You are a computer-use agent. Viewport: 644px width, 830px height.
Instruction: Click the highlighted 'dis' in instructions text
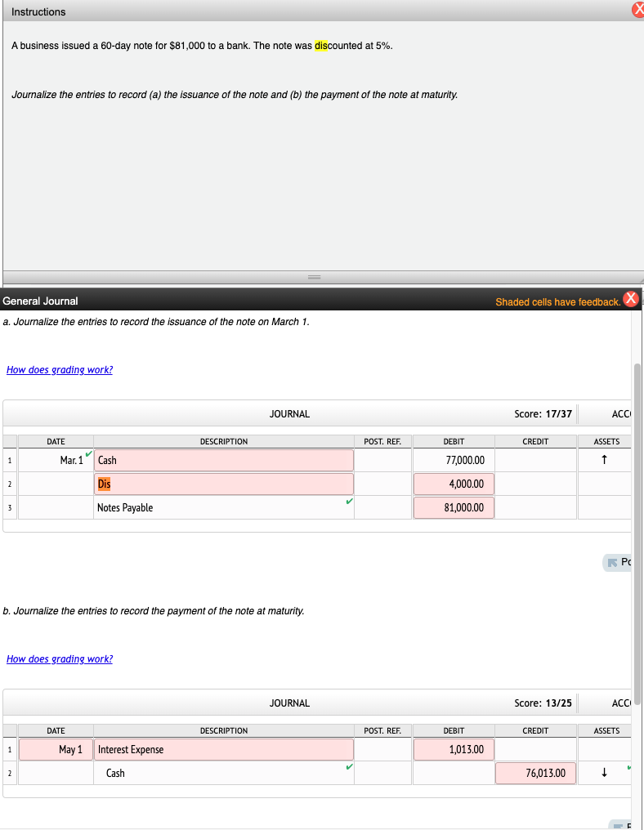click(321, 46)
